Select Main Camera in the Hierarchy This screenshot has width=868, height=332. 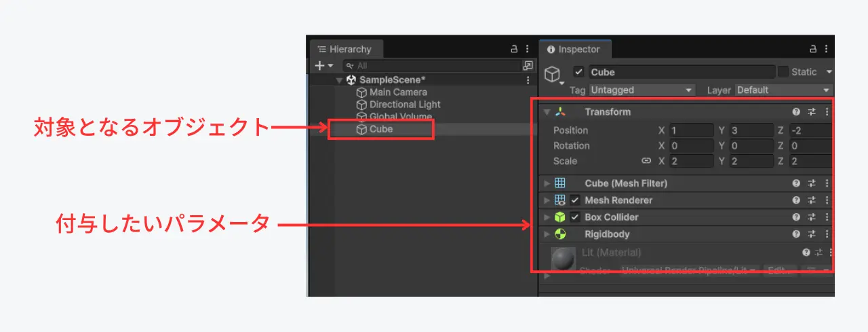coord(397,92)
